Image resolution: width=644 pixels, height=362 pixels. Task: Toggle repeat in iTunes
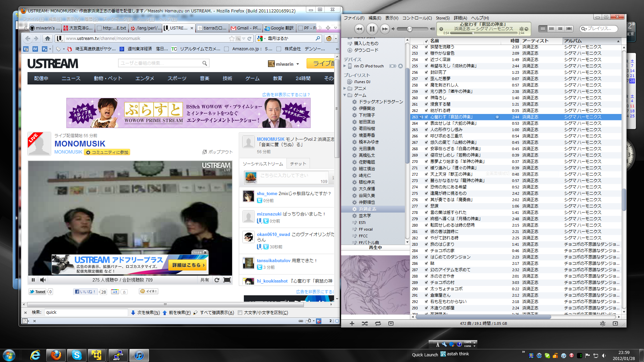point(378,323)
